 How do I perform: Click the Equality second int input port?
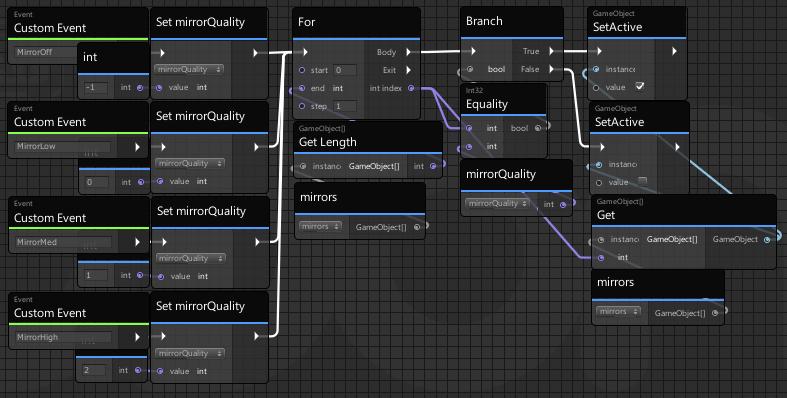point(469,147)
